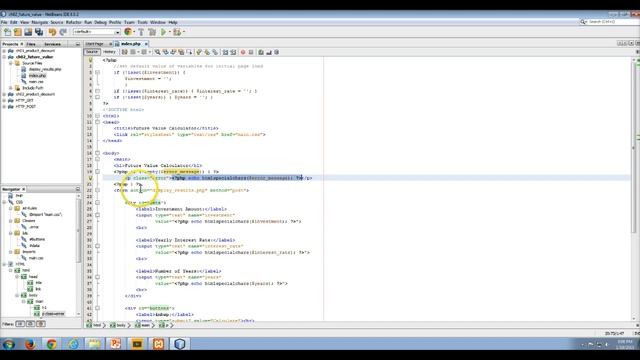Click the Open Project toolbar icon
This screenshot has width=640, height=360.
28,32
